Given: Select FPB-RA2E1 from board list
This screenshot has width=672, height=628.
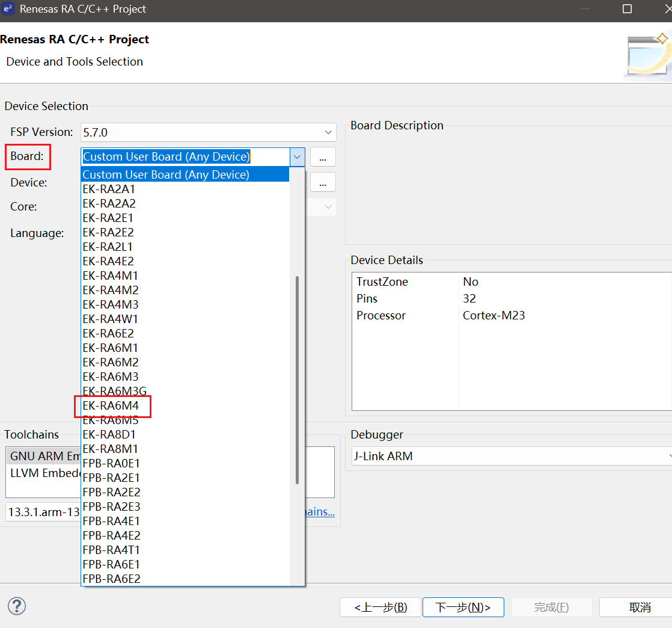Looking at the screenshot, I should pos(185,478).
